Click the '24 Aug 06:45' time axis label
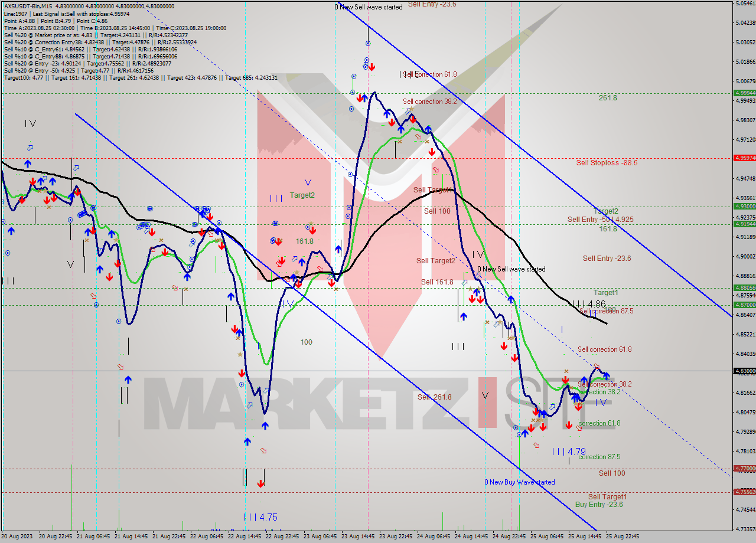Image resolution: width=756 pixels, height=543 pixels. [433, 537]
